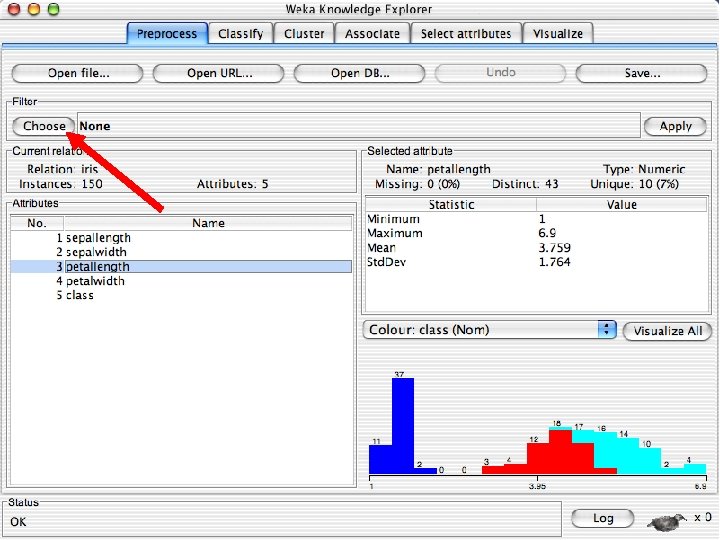
Task: Select the sepallength attribute row
Action: pos(181,238)
